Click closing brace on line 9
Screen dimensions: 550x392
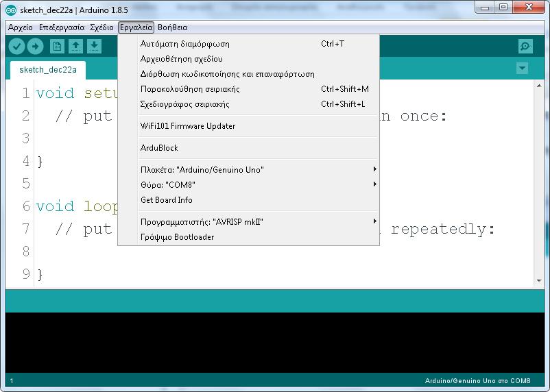tap(40, 274)
